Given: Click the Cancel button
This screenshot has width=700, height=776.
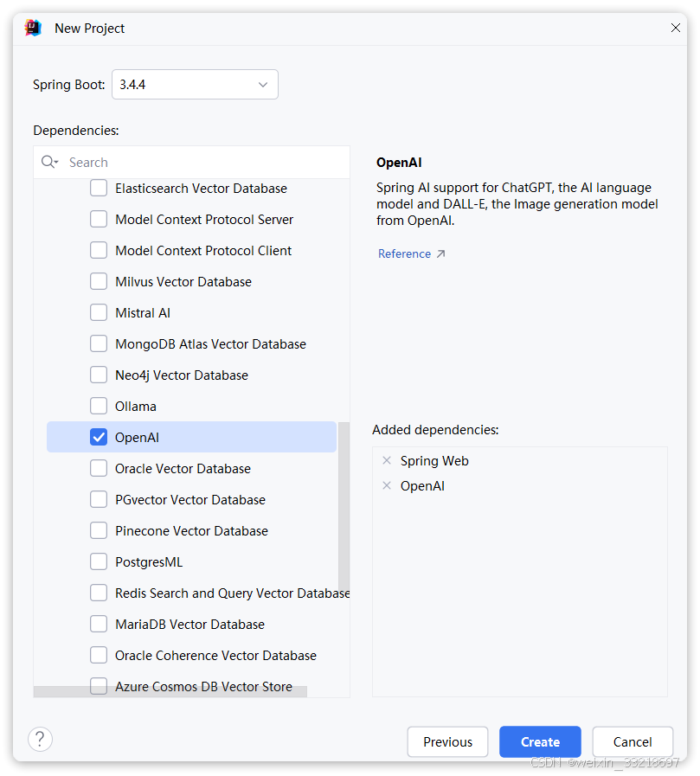Looking at the screenshot, I should (x=633, y=742).
